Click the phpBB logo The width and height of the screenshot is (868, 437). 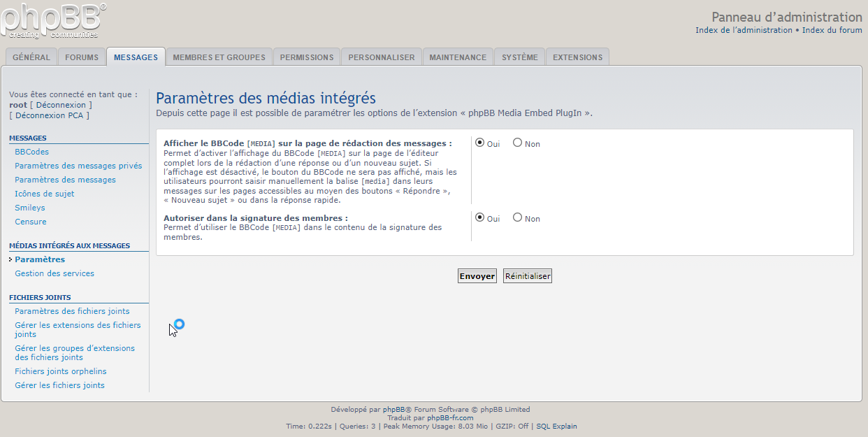[x=53, y=20]
